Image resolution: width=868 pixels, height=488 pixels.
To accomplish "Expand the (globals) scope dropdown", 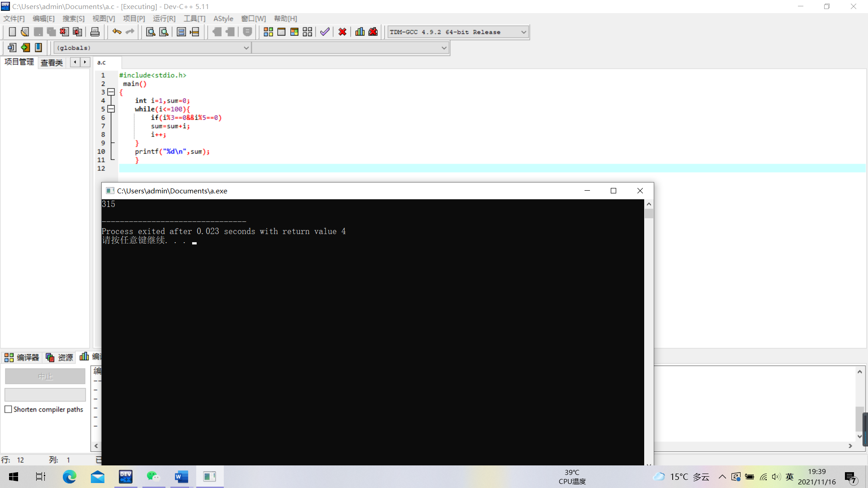I will coord(246,48).
